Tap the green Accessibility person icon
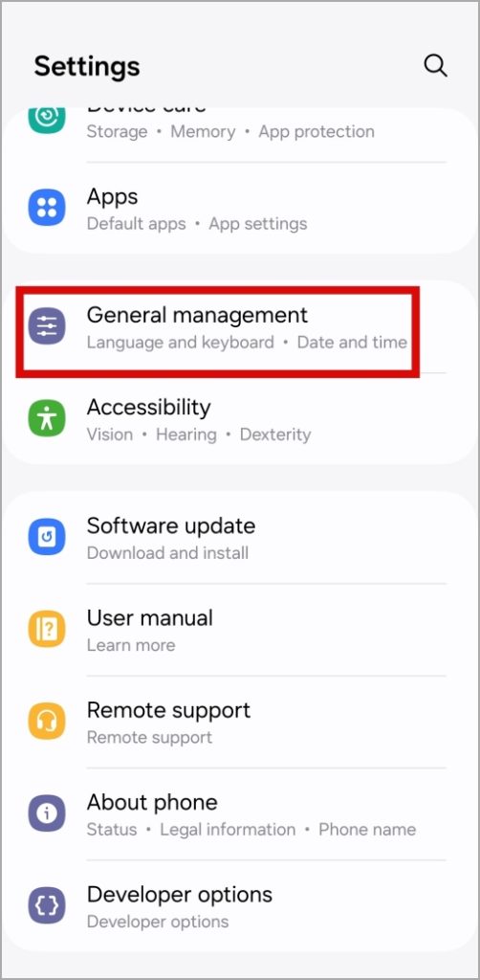The height and width of the screenshot is (980, 480). (x=47, y=419)
